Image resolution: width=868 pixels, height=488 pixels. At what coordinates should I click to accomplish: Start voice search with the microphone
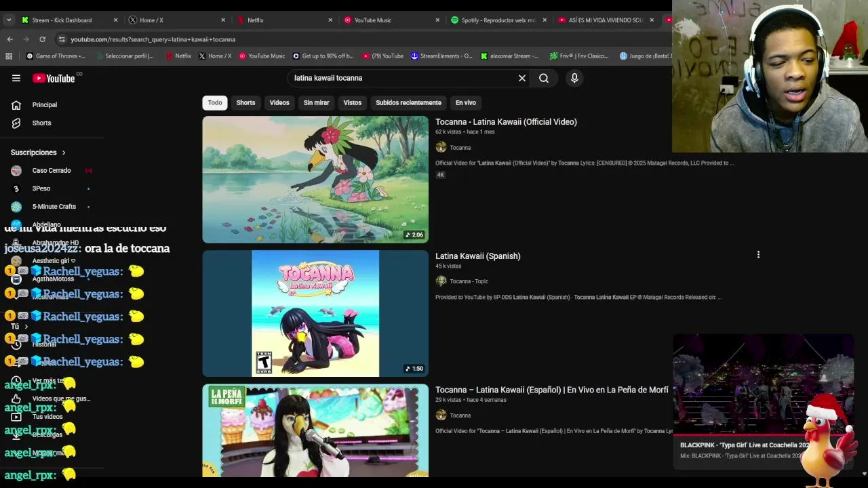pos(574,78)
